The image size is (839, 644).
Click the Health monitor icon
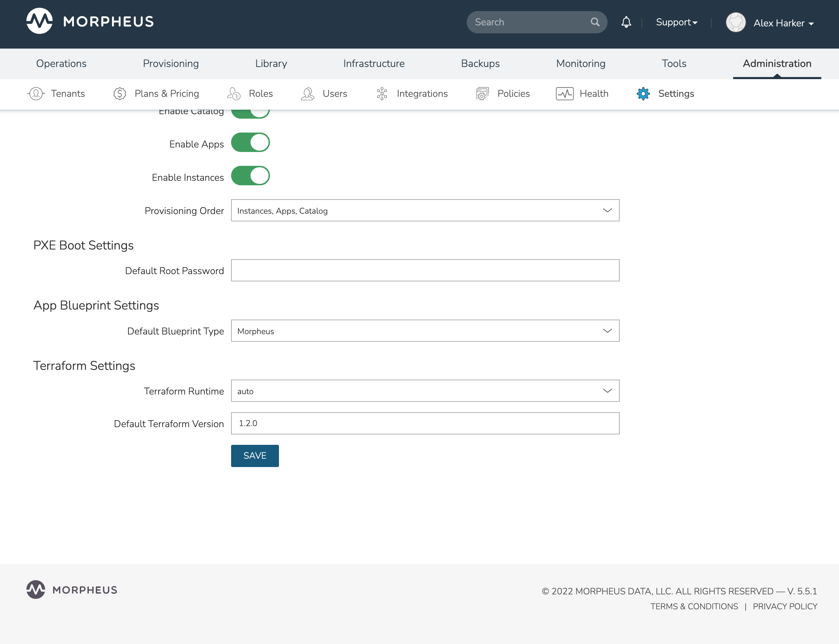click(564, 94)
